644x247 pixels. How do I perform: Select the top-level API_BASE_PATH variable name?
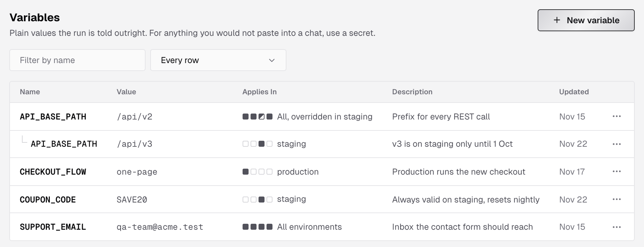(53, 117)
